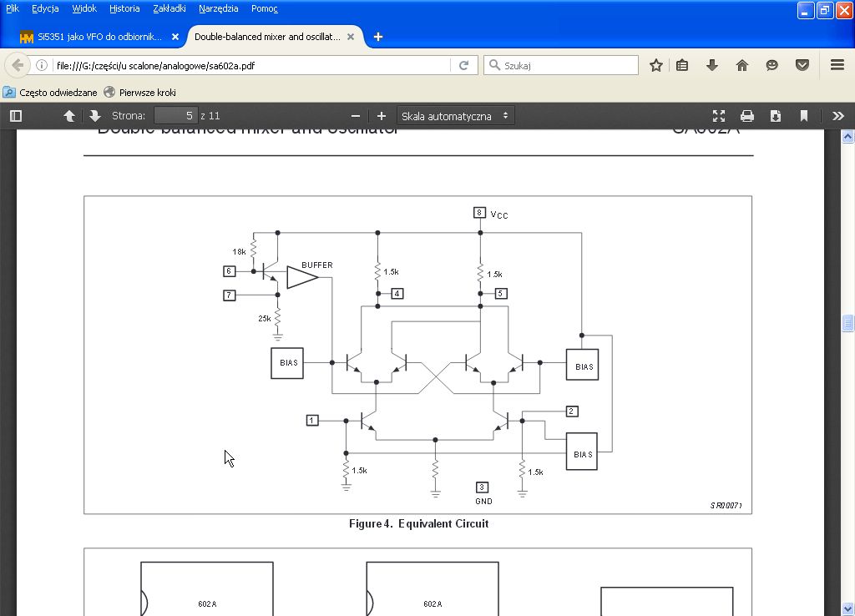855x616 pixels.
Task: Open the Zakładki menu
Action: 169,8
